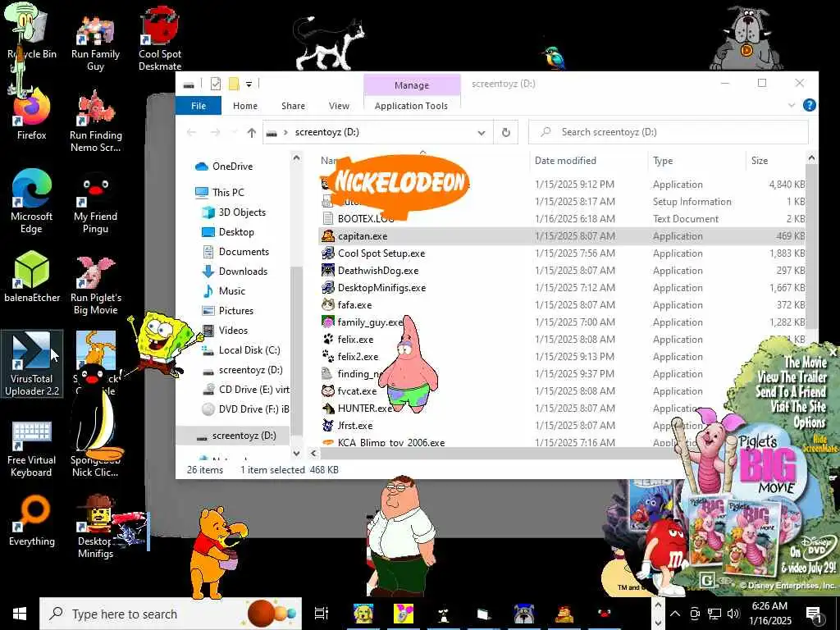Open the Firefox desktop shortcut
The image size is (840, 630).
[x=32, y=115]
